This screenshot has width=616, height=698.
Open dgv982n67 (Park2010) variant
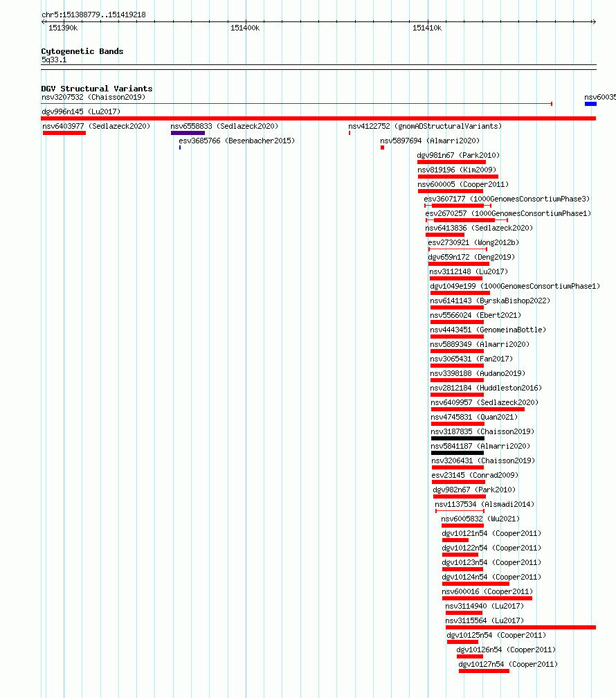pos(475,490)
